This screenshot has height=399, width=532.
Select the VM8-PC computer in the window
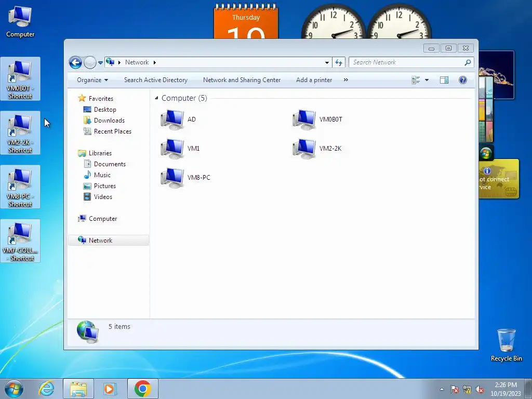[185, 178]
